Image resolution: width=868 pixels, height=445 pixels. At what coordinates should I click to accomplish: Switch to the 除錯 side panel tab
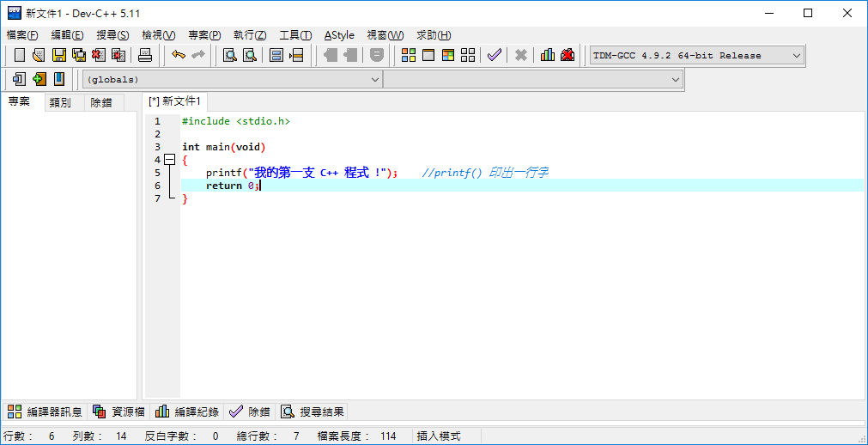102,102
